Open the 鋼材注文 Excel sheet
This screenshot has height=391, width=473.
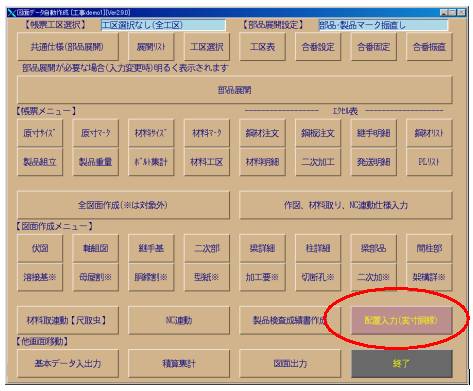[262, 133]
